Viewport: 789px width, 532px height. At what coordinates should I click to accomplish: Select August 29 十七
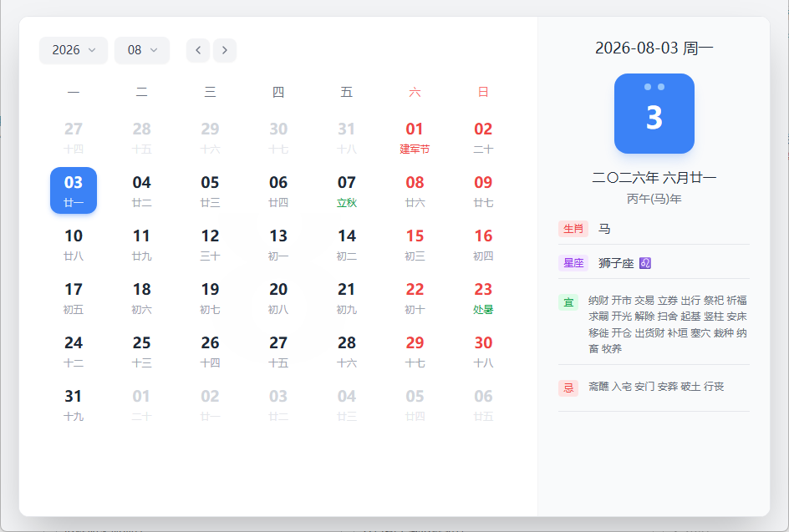415,351
